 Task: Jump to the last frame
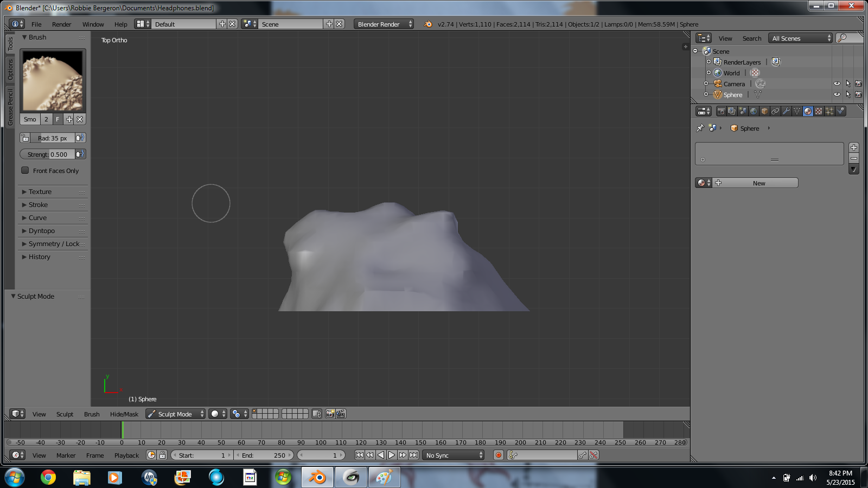click(x=414, y=455)
